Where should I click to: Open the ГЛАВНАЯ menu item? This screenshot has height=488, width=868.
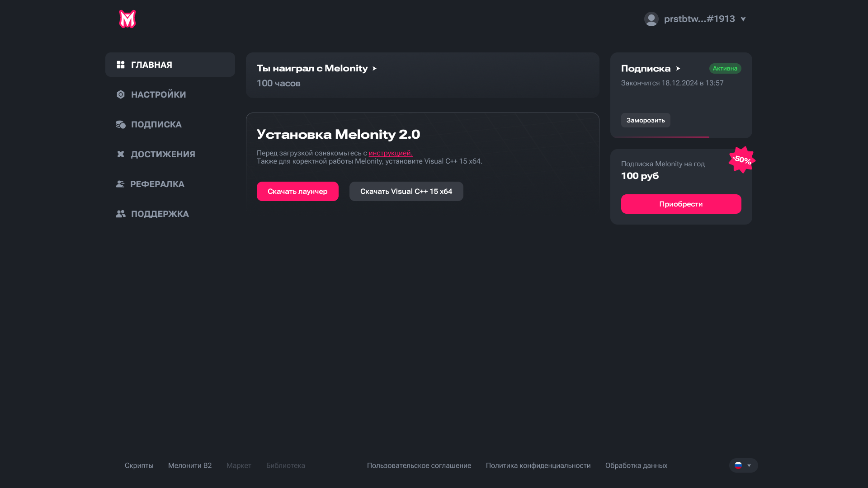[170, 65]
